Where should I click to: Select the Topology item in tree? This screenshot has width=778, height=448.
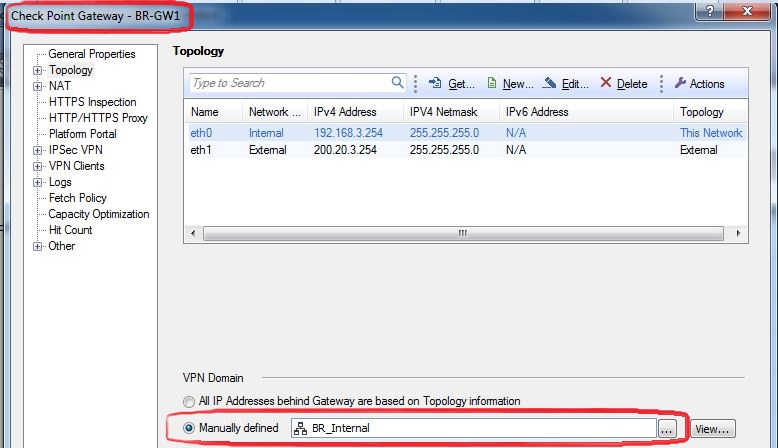click(71, 70)
